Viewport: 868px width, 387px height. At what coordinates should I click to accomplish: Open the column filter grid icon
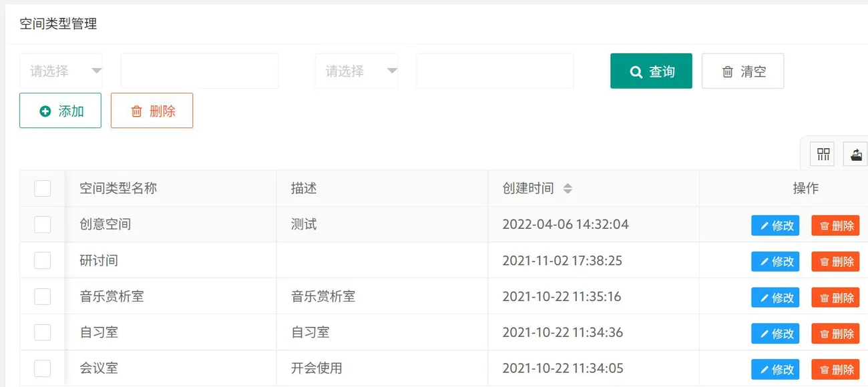pyautogui.click(x=823, y=155)
